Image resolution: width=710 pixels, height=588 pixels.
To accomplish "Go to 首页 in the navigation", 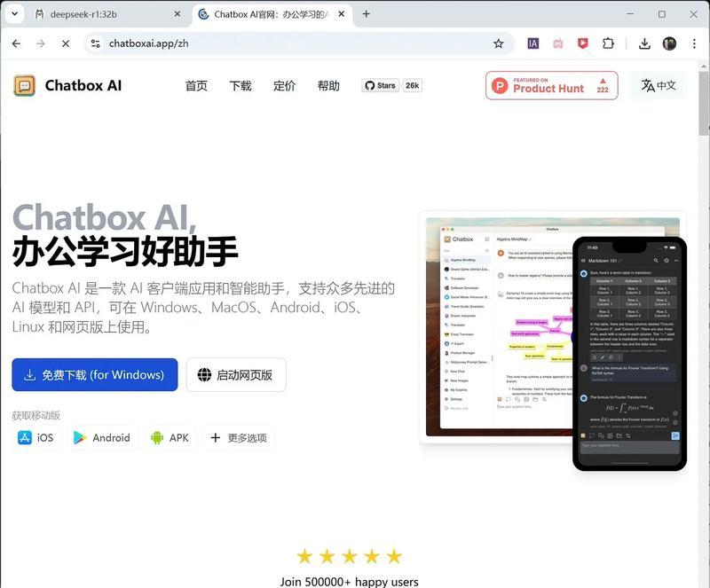I will [196, 85].
